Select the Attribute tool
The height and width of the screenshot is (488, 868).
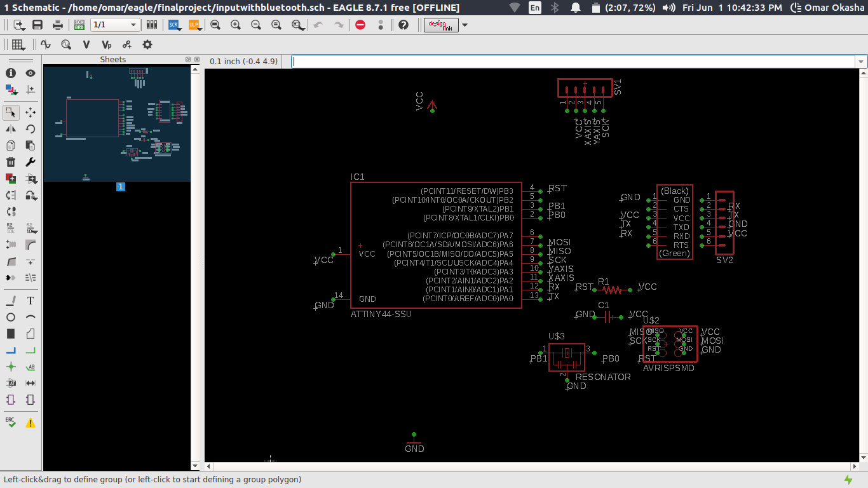[x=11, y=383]
